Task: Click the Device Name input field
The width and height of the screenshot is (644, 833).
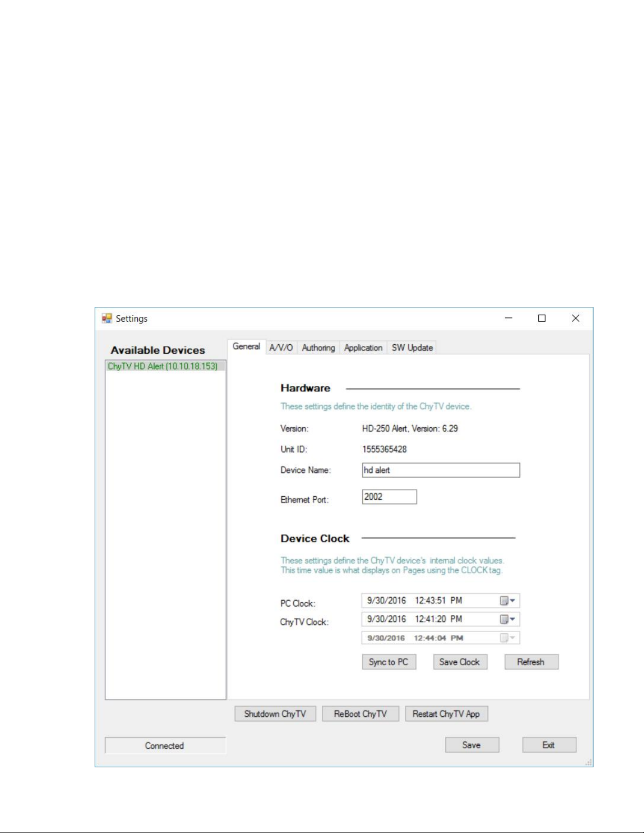Action: click(x=441, y=470)
